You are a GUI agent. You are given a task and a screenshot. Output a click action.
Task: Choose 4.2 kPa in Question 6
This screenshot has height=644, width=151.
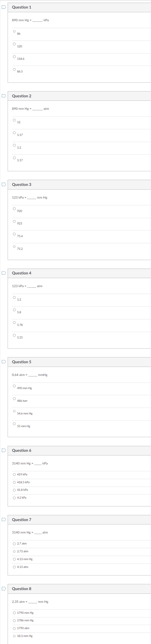[14, 498]
